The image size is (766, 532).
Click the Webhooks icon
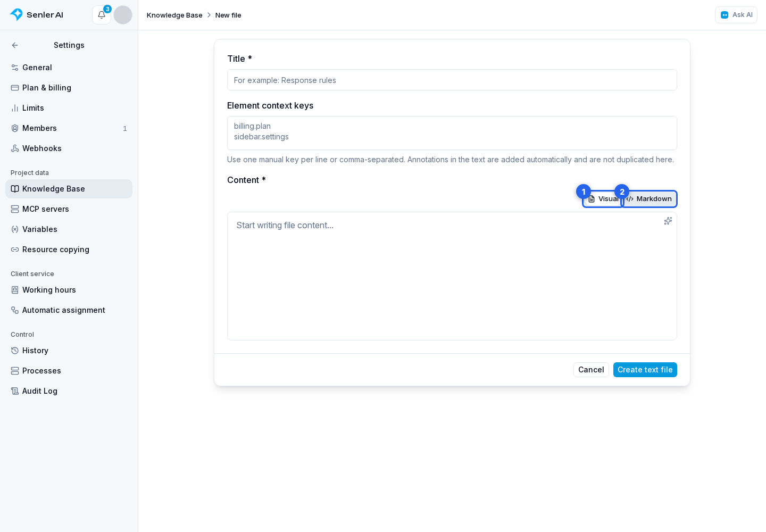(x=15, y=148)
